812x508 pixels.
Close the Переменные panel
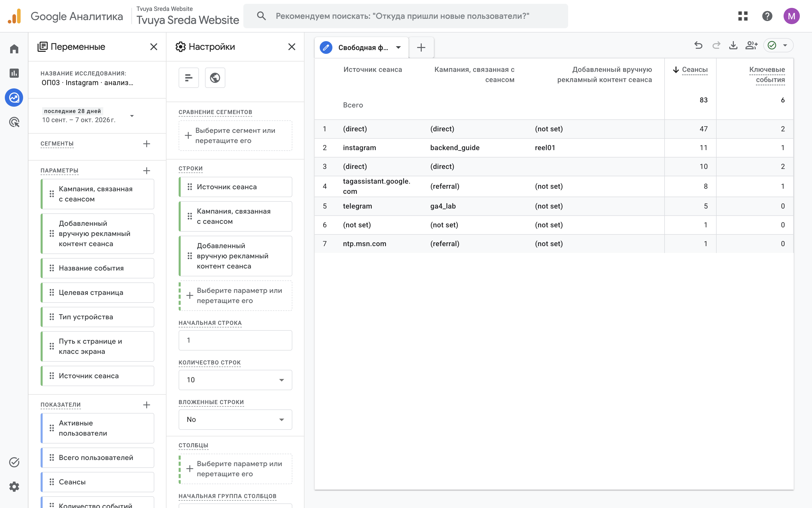pos(154,47)
